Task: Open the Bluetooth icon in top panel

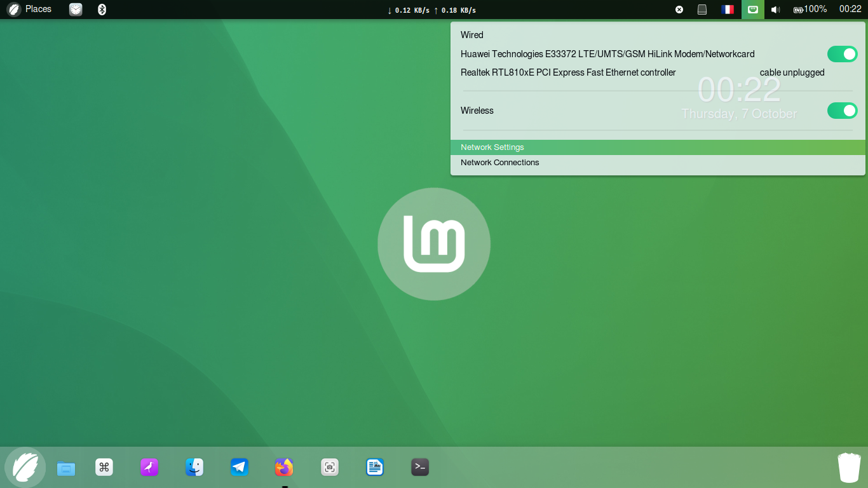Action: (x=102, y=10)
